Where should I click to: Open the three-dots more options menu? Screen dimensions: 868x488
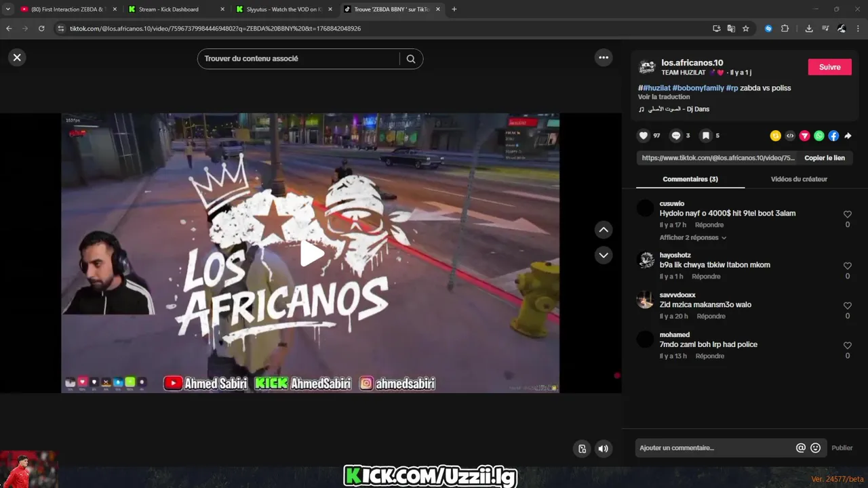coord(604,58)
